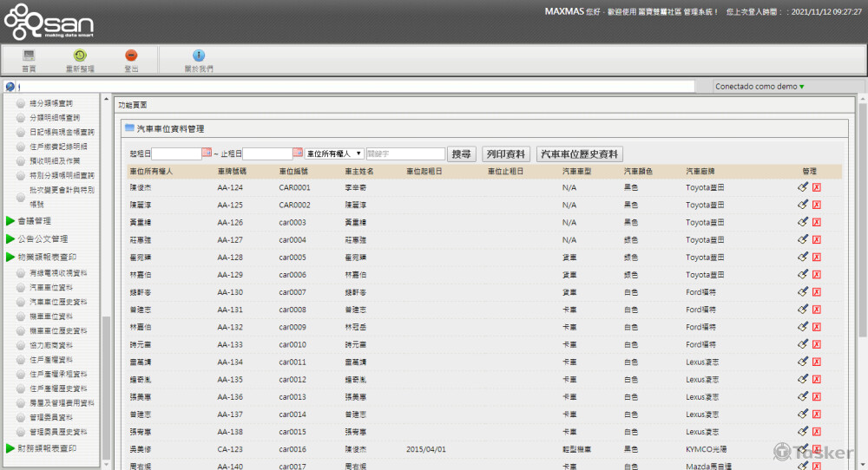Click the 首頁 home toolbar icon
This screenshot has height=470, width=868.
click(x=29, y=55)
